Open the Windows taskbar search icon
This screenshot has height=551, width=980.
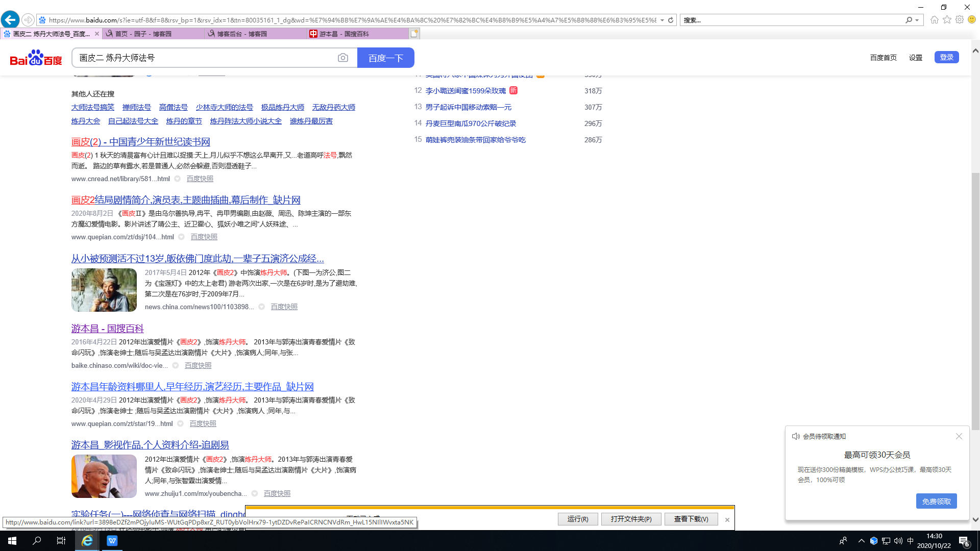(37, 541)
